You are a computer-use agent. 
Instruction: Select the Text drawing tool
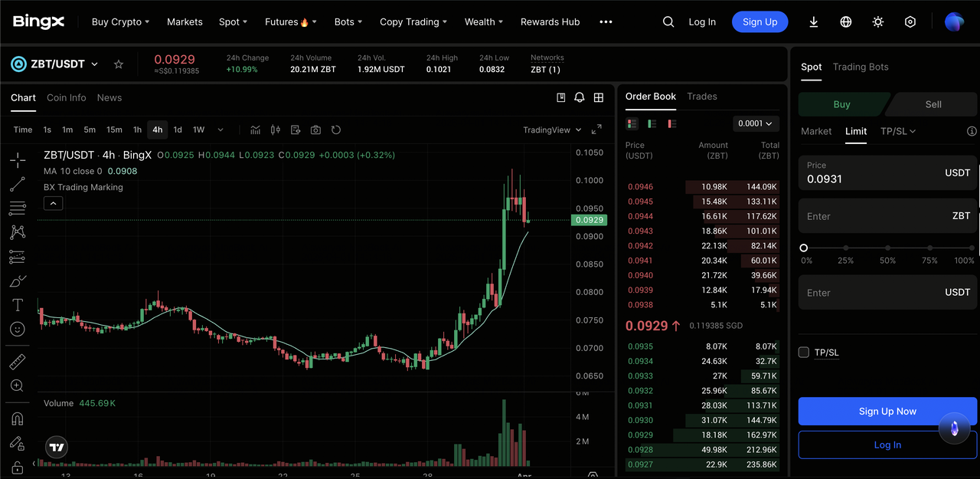(17, 305)
